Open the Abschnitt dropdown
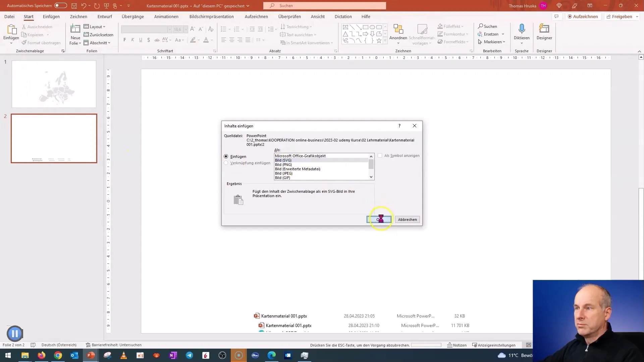The height and width of the screenshot is (362, 644). click(97, 43)
